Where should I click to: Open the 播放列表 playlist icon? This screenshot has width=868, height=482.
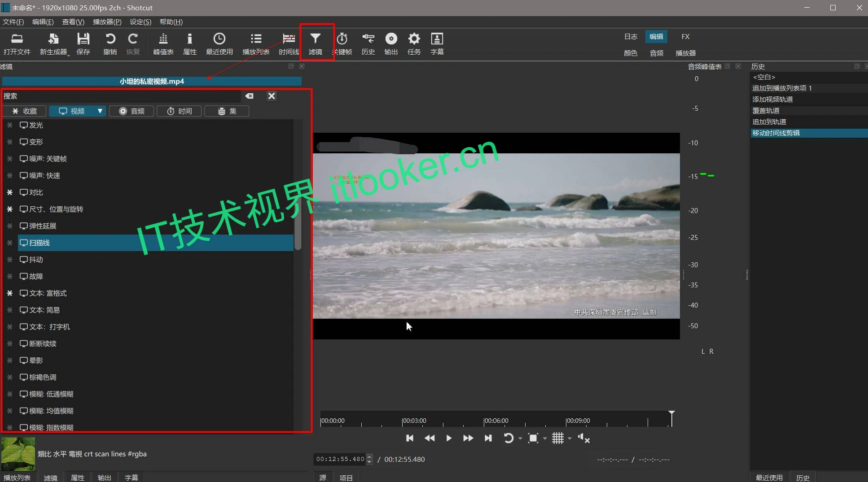[x=256, y=44]
